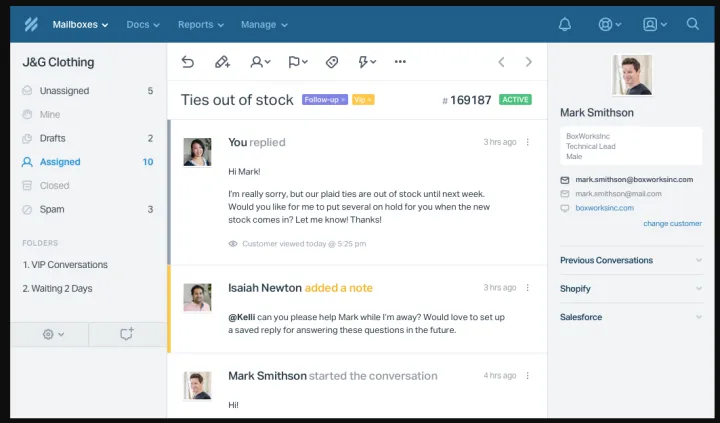720x423 pixels.
Task: Click the undo reply arrow icon
Action: [x=188, y=62]
